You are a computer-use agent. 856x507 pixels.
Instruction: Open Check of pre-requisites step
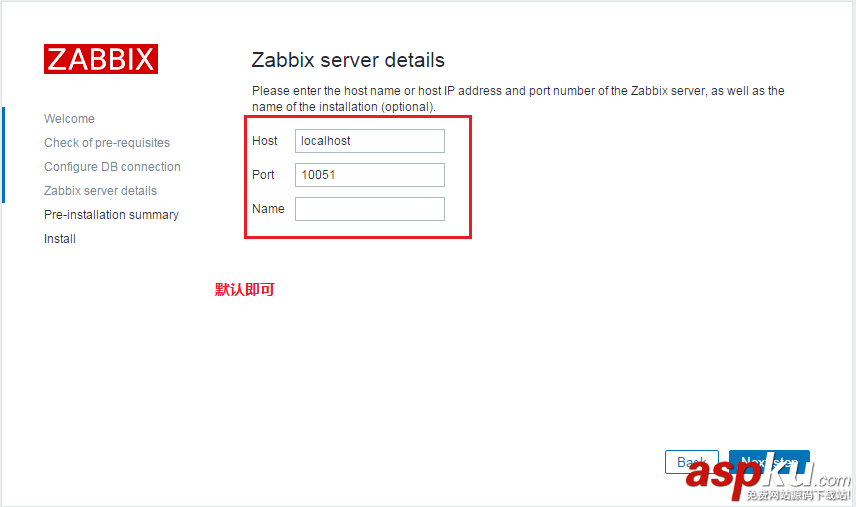[x=107, y=143]
